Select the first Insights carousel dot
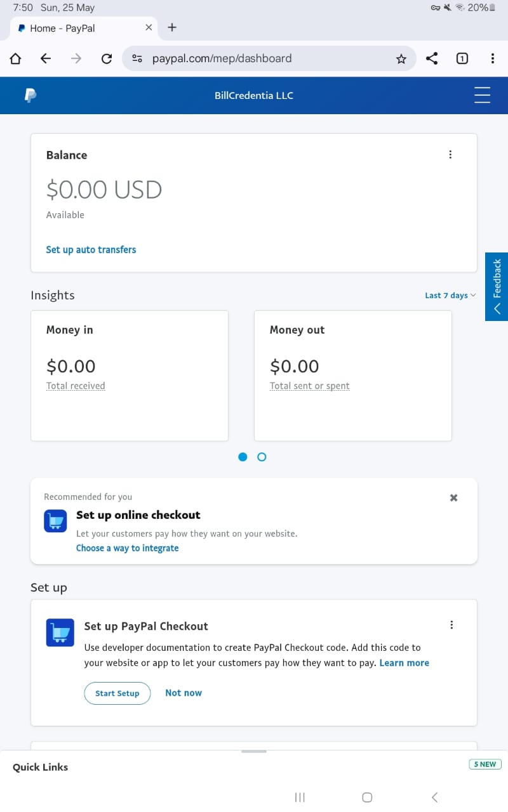508x812 pixels. pos(243,457)
